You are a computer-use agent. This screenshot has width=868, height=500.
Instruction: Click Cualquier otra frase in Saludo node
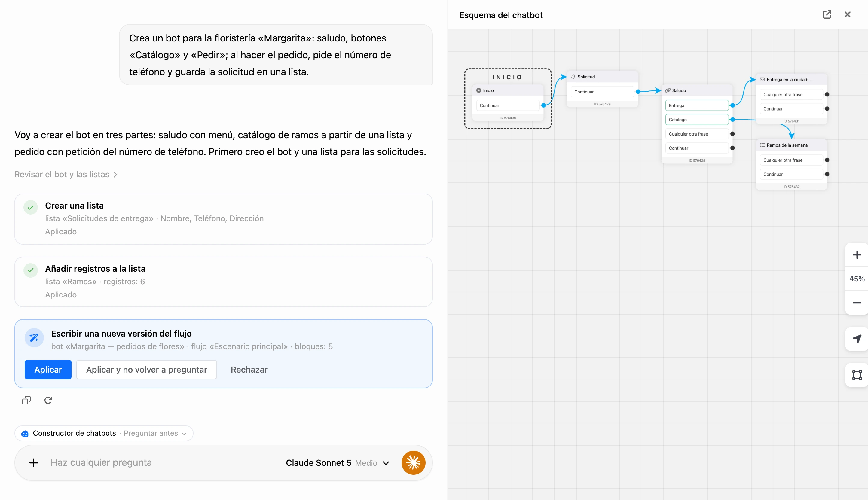click(697, 134)
